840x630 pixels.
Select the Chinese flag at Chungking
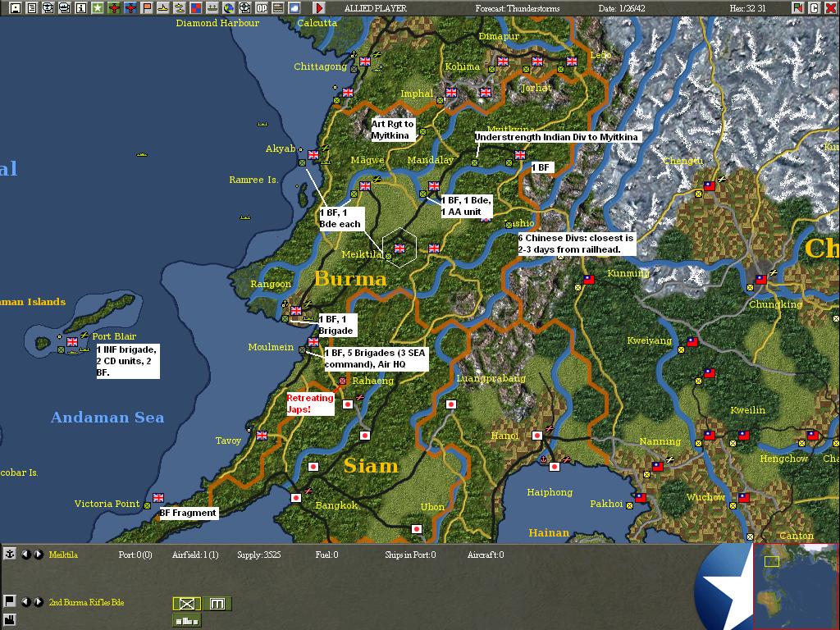[760, 280]
